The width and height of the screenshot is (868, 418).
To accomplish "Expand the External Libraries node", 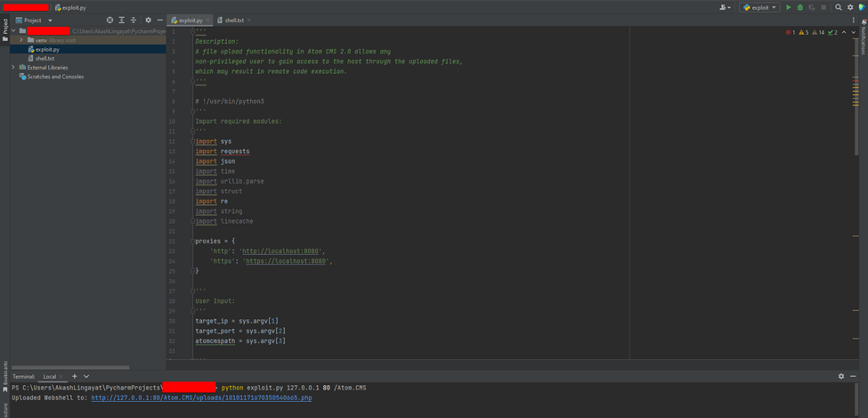I will coord(13,67).
